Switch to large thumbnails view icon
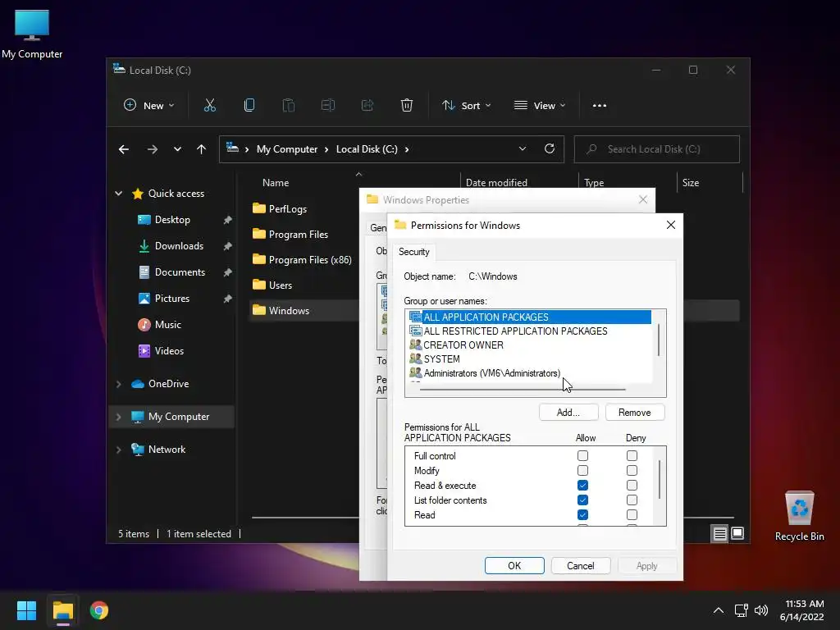 point(737,533)
